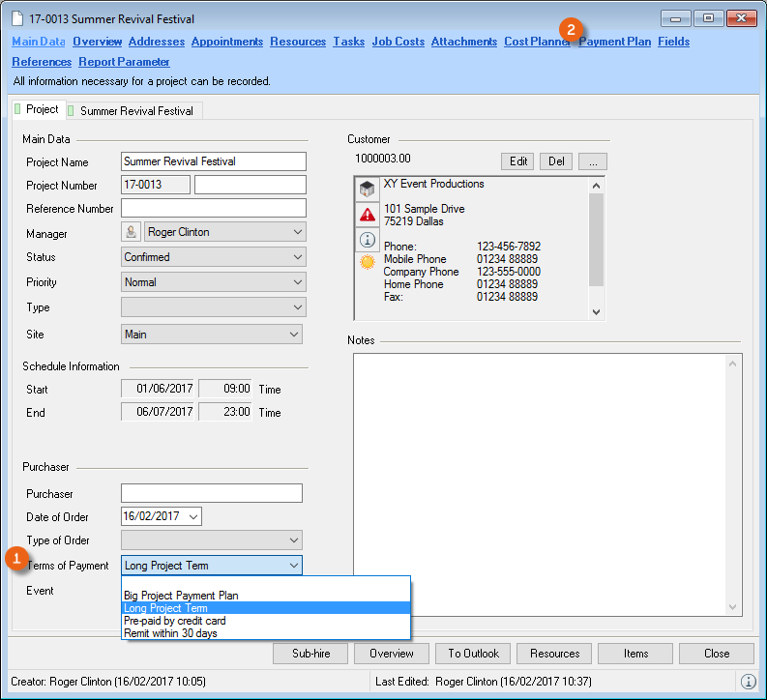Pick Remit within 30 days option
Image resolution: width=767 pixels, height=700 pixels.
[x=170, y=633]
